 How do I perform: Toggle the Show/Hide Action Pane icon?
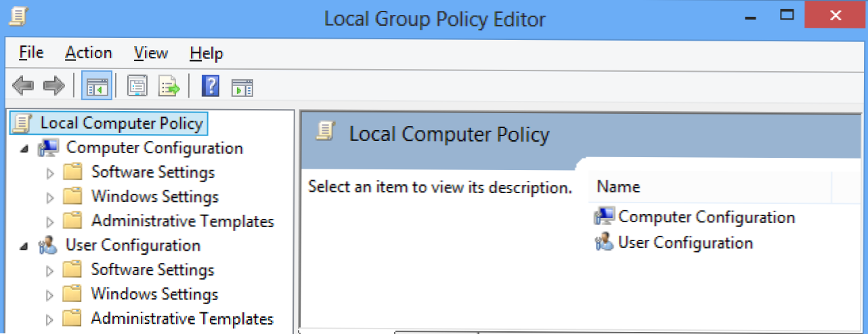click(242, 87)
